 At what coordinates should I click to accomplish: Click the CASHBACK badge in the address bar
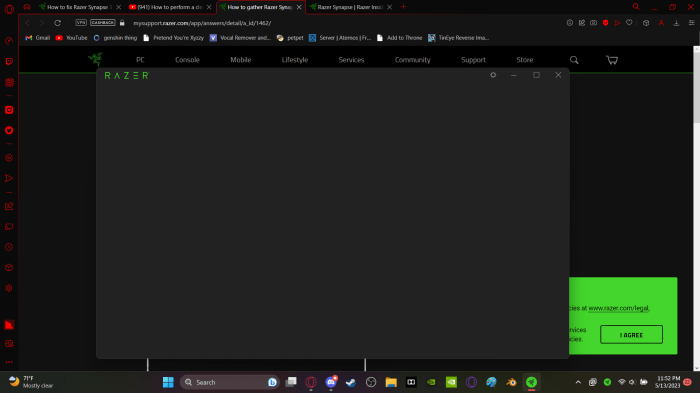(x=103, y=22)
